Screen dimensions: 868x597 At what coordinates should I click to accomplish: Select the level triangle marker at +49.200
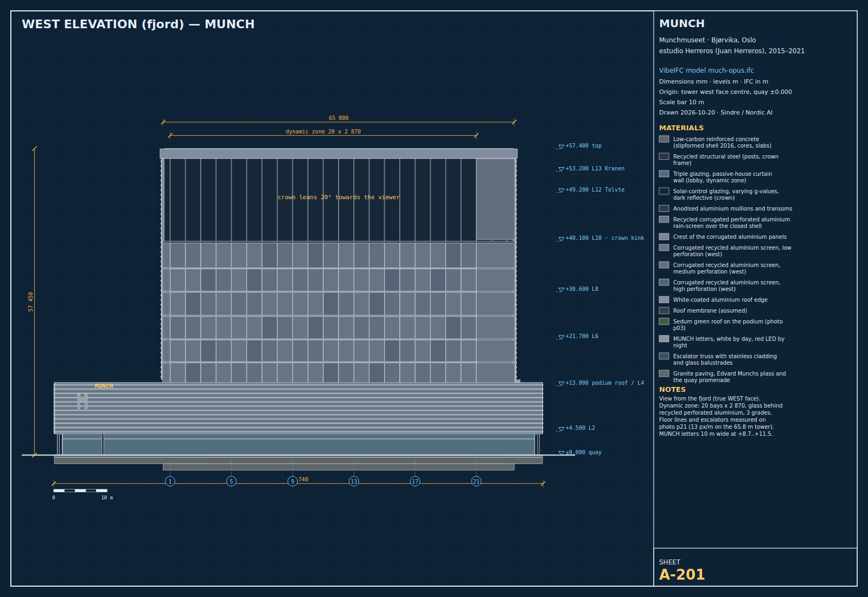pyautogui.click(x=561, y=190)
